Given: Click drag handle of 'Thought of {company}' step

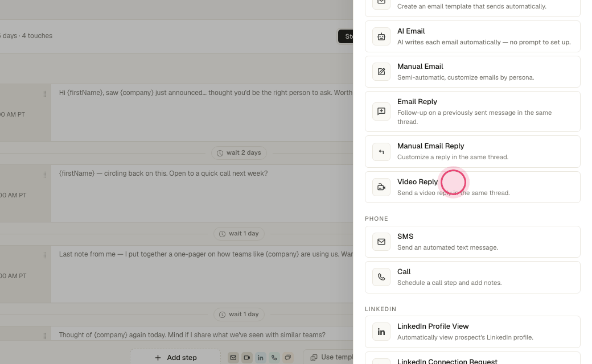Looking at the screenshot, I should tap(44, 336).
